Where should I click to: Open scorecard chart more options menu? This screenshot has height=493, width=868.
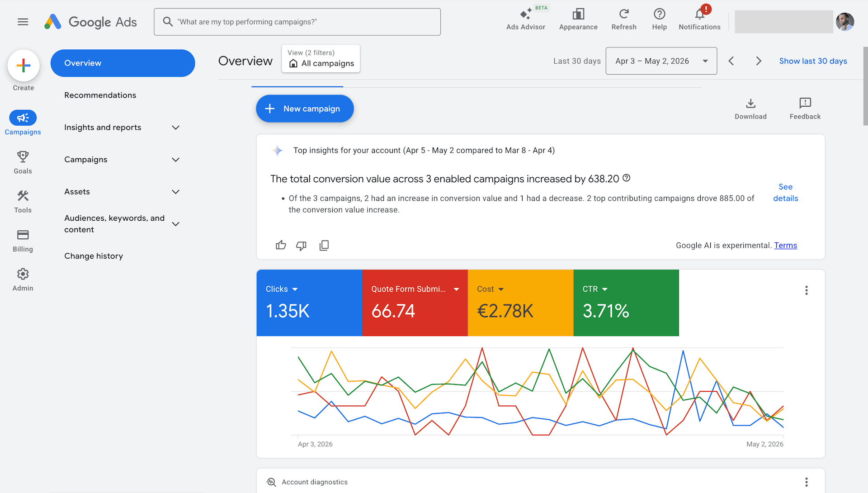(x=806, y=290)
